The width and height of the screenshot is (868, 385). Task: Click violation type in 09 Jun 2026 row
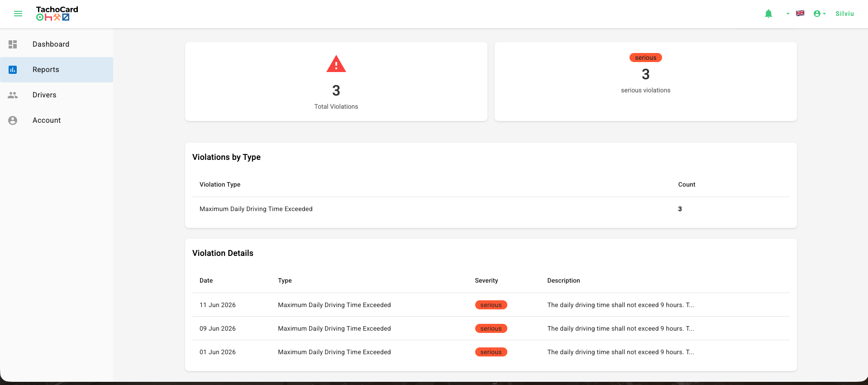point(334,328)
